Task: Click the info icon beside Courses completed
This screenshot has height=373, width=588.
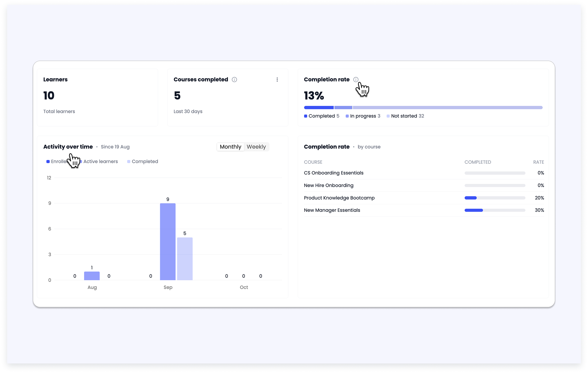Action: pos(235,80)
